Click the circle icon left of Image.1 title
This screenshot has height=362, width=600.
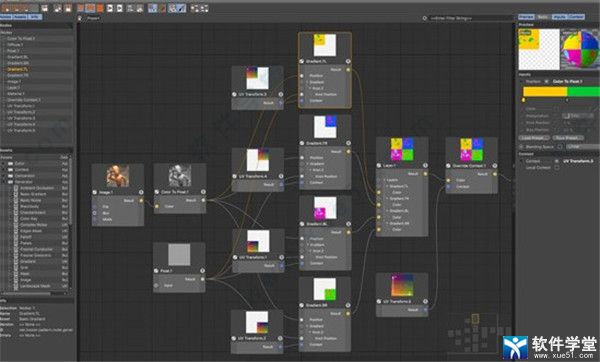pos(95,192)
